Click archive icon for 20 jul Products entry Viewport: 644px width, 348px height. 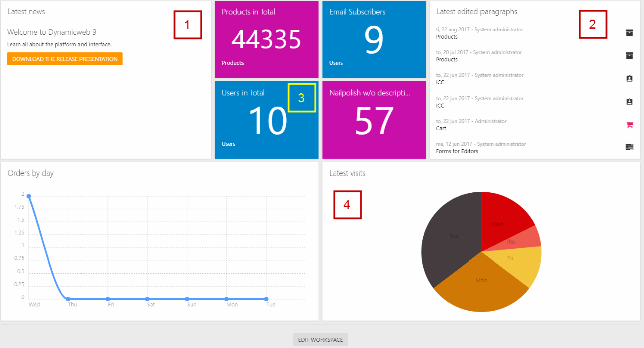629,55
